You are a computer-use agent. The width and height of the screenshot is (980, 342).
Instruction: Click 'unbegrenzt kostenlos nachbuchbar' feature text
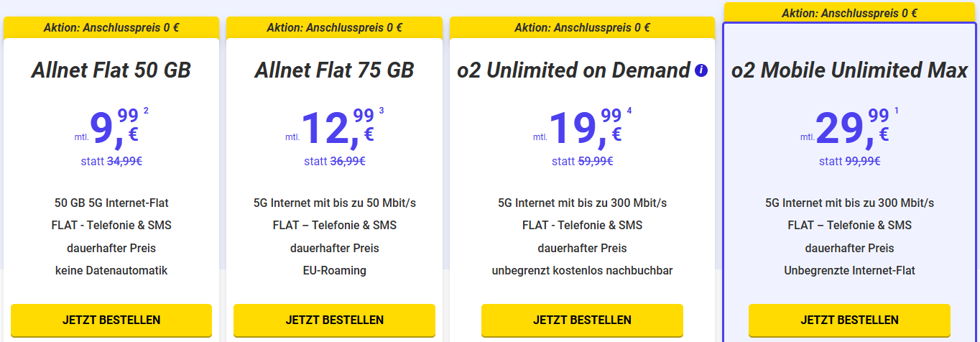(582, 271)
